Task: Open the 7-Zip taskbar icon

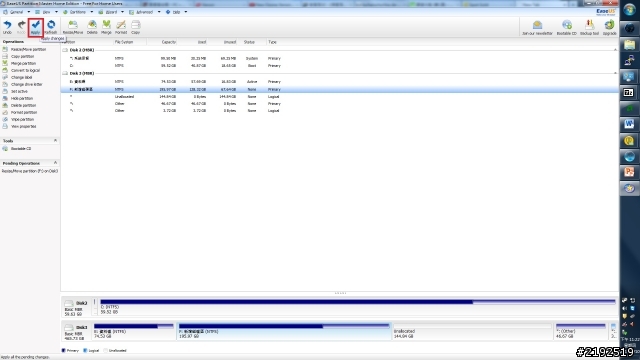Action: click(x=629, y=93)
